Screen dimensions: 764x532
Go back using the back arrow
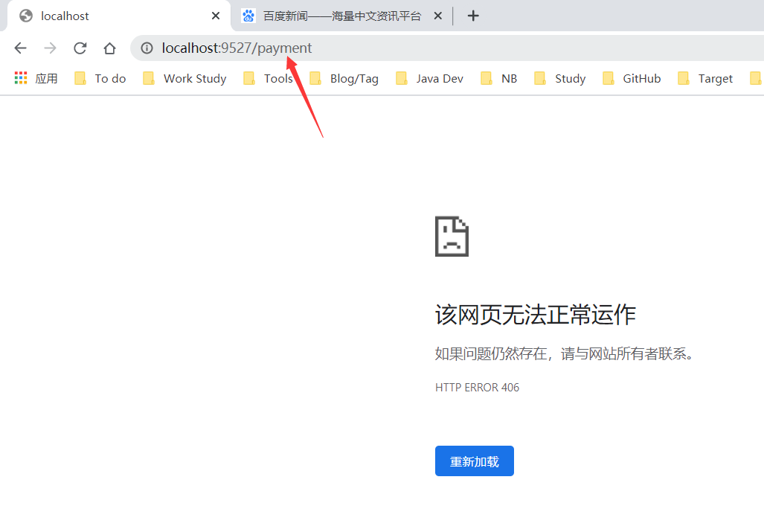point(21,48)
